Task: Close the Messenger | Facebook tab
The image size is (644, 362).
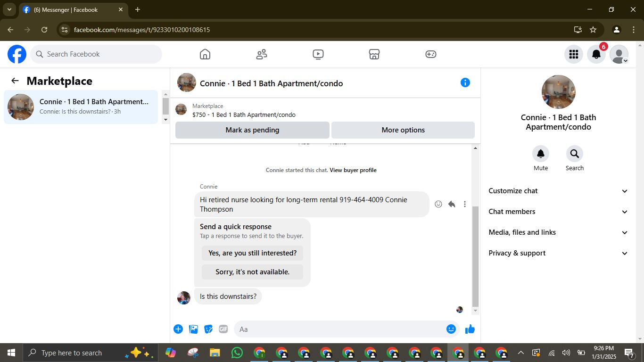Action: 120,9
